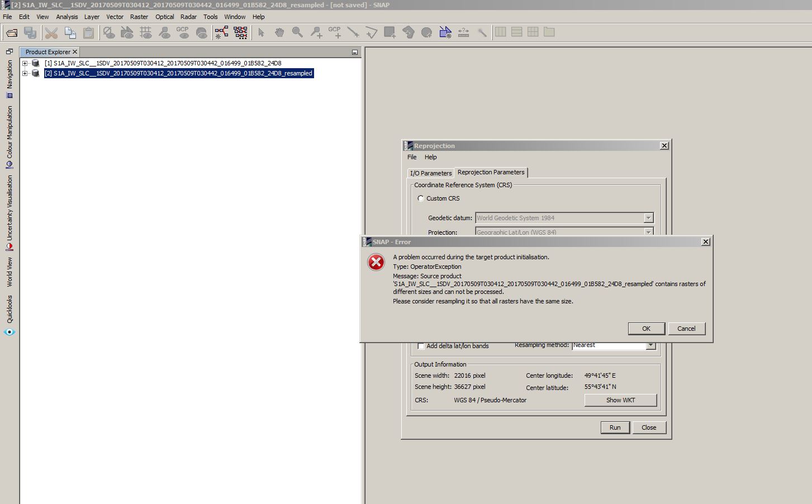Open the Graph Builder icon
812x504 pixels.
click(x=222, y=33)
